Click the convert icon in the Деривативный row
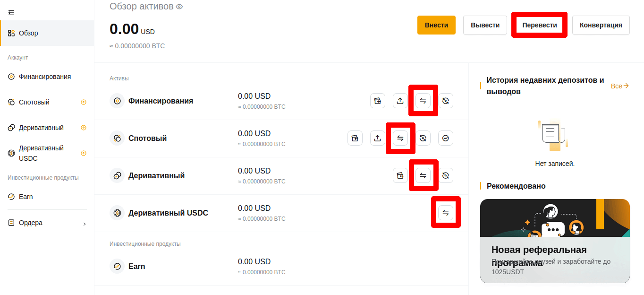Image resolution: width=644 pixels, height=295 pixels. click(x=445, y=175)
